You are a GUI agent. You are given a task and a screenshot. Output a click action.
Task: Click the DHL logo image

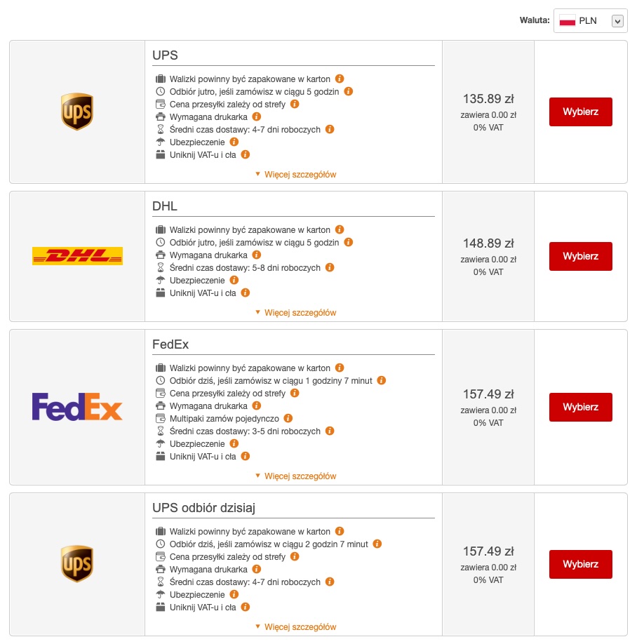click(77, 256)
